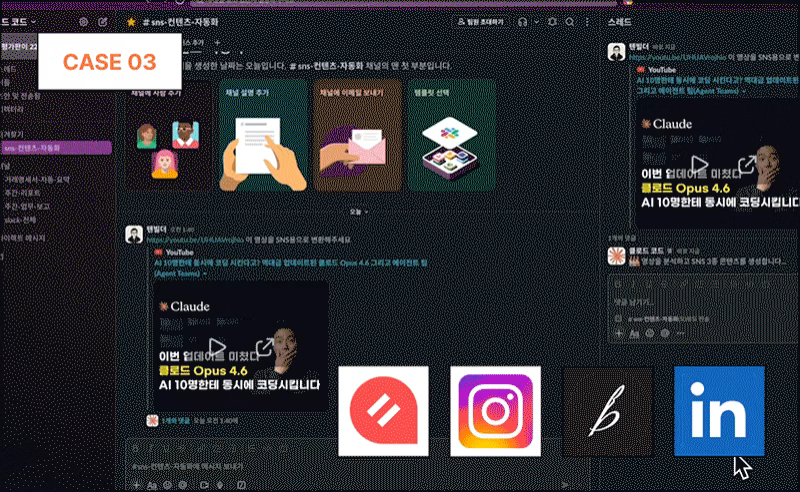Unstar the sns-컨텐츠-자동화 channel
Screen dimensions: 800x492
click(x=131, y=22)
